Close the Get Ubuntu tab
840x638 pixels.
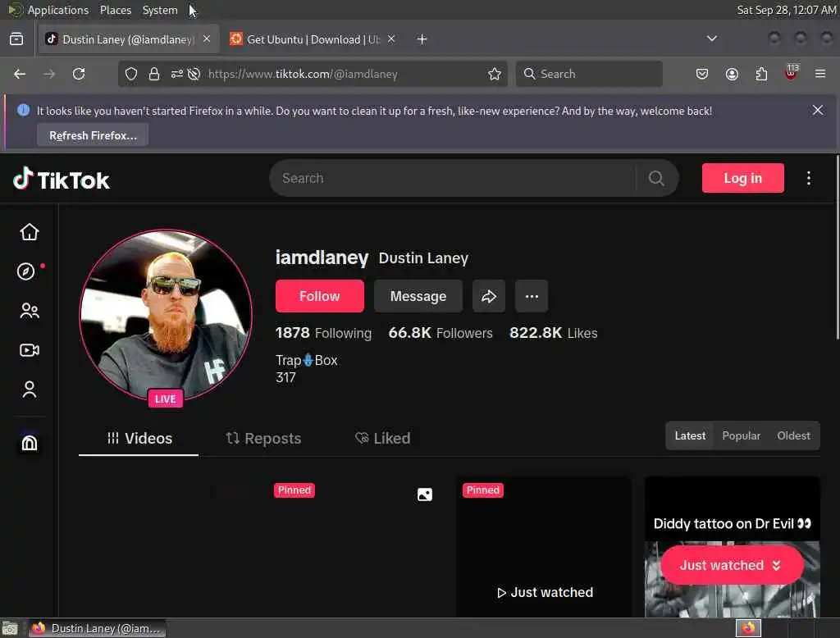[391, 39]
